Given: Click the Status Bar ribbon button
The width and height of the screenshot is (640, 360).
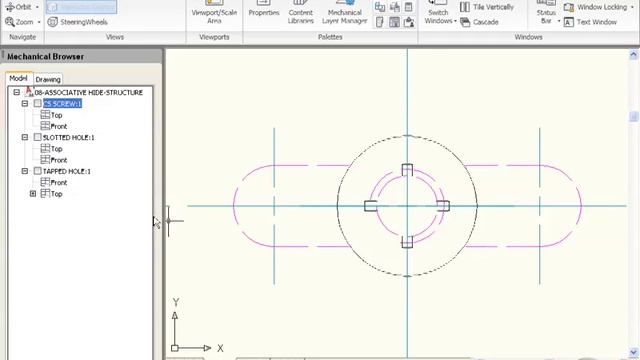Looking at the screenshot, I should [546, 13].
